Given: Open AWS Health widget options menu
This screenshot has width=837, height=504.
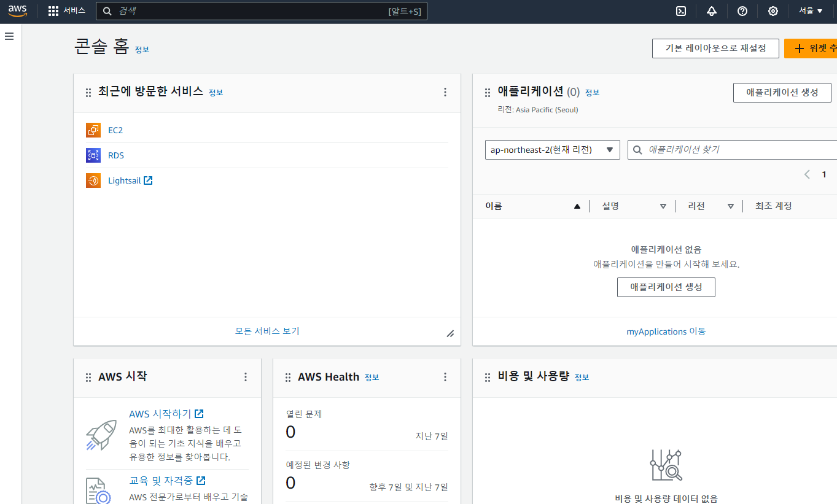Looking at the screenshot, I should tap(445, 377).
